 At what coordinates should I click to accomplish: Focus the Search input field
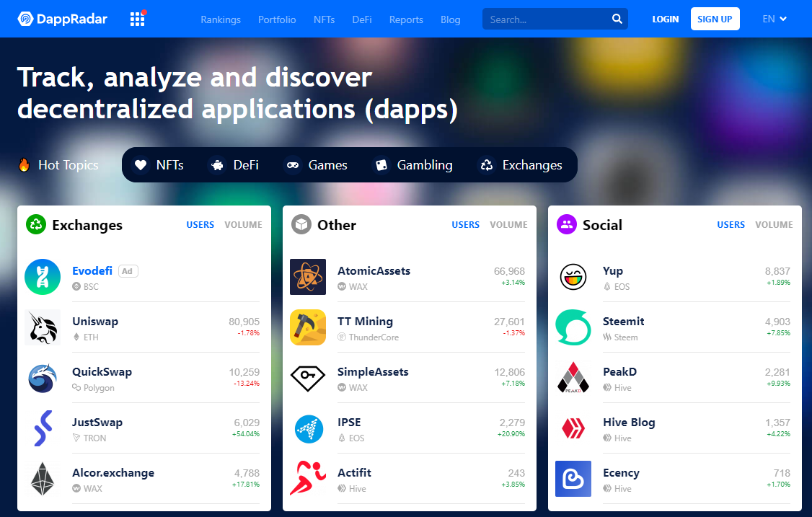pos(547,19)
